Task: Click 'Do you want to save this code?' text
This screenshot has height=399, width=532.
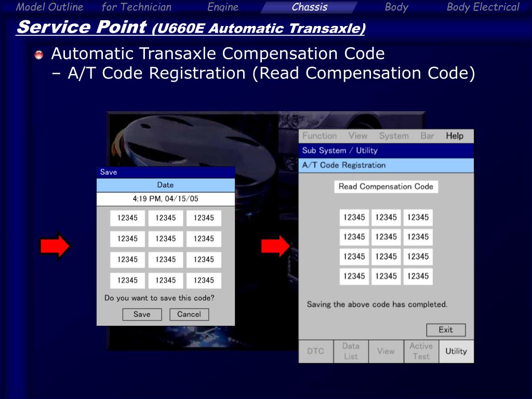Action: (x=159, y=298)
